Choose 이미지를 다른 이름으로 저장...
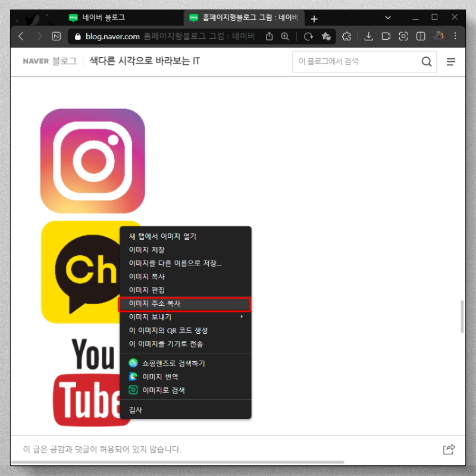Image resolution: width=476 pixels, height=476 pixels. [186, 263]
